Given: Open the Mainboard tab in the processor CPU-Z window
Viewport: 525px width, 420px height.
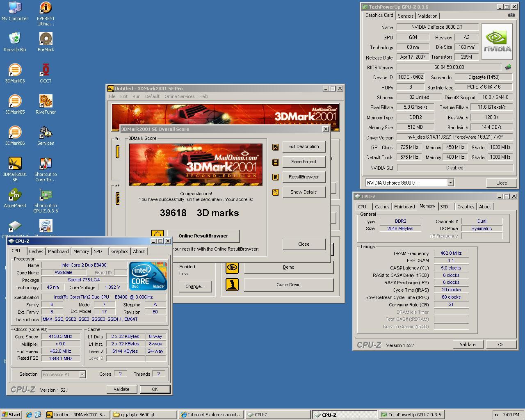Looking at the screenshot, I should tap(58, 251).
